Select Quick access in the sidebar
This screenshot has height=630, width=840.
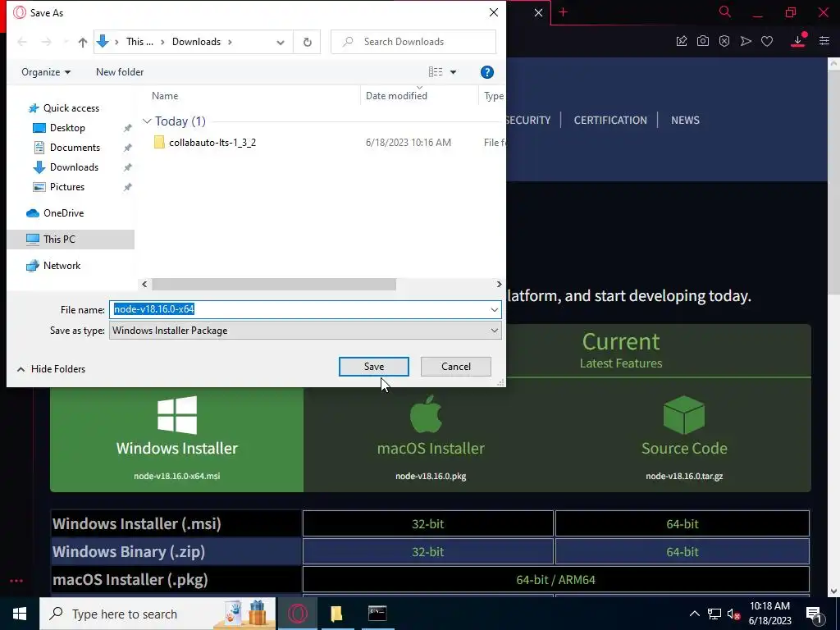[x=71, y=108]
